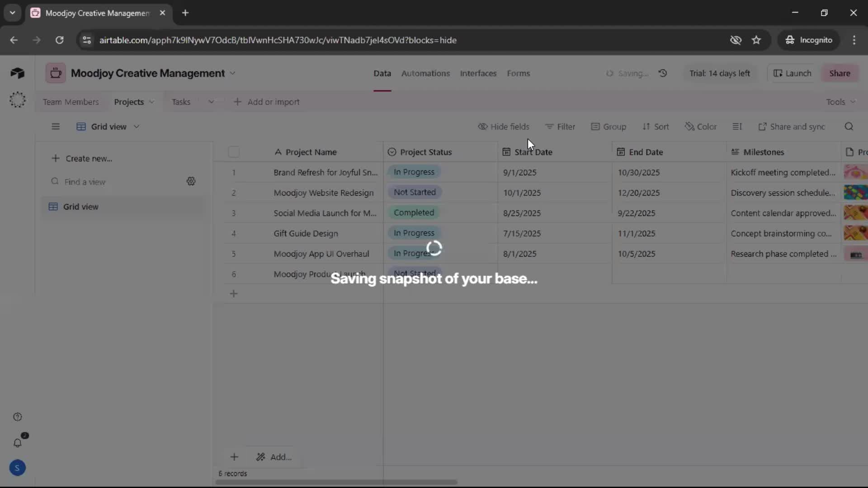Click the Trial: 14 days left badge
868x488 pixels.
click(719, 73)
